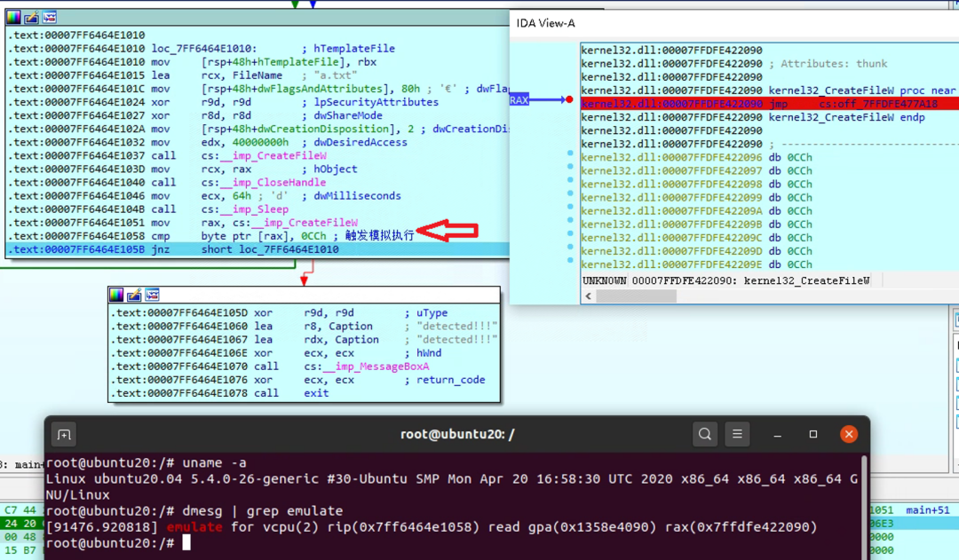The height and width of the screenshot is (560, 959).
Task: Click the loc_7FF6464E1010 label line
Action: (202, 48)
